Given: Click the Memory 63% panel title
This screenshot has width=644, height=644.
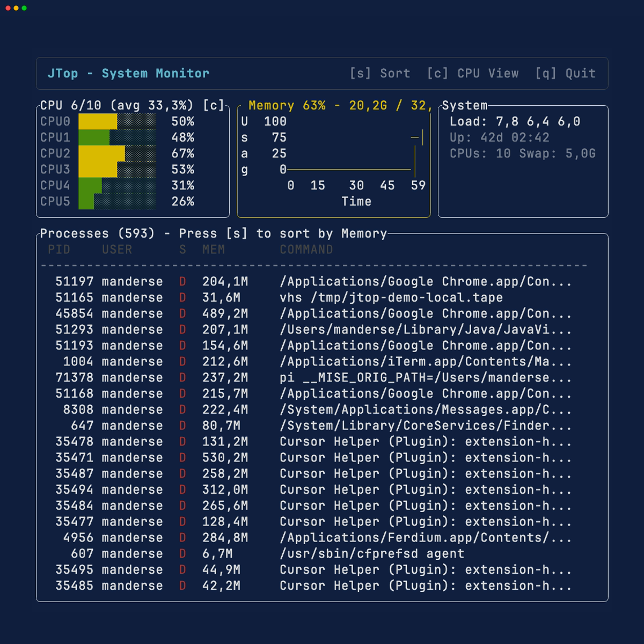Looking at the screenshot, I should (x=340, y=106).
